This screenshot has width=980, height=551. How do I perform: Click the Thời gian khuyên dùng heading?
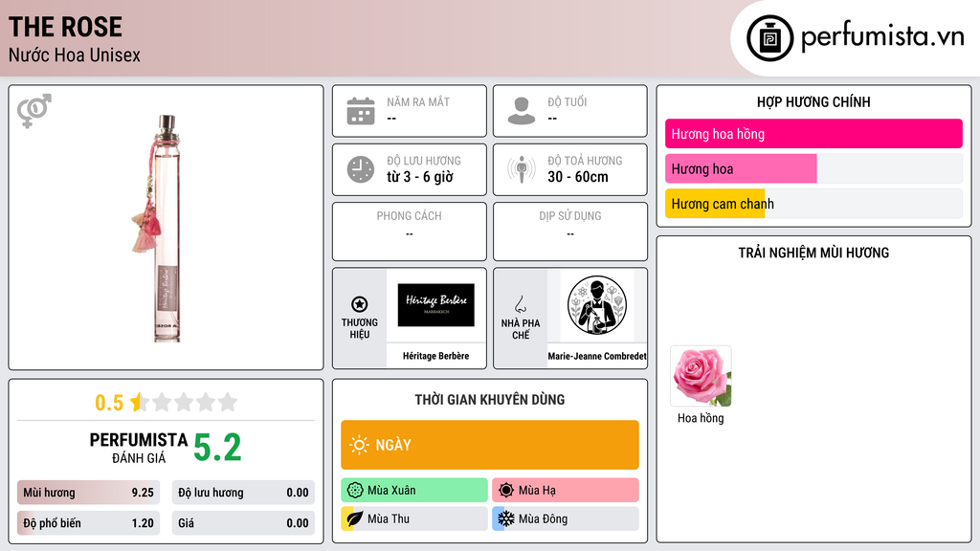pos(490,400)
